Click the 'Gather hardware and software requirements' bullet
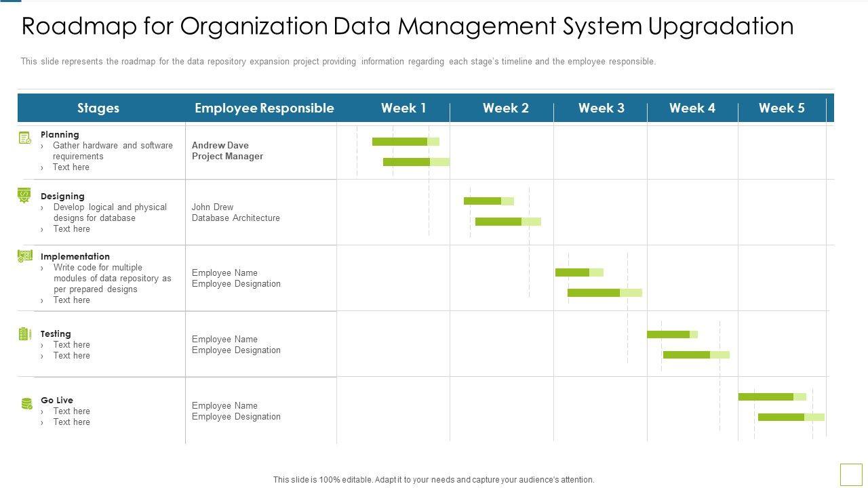This screenshot has height=488, width=868. (113, 150)
